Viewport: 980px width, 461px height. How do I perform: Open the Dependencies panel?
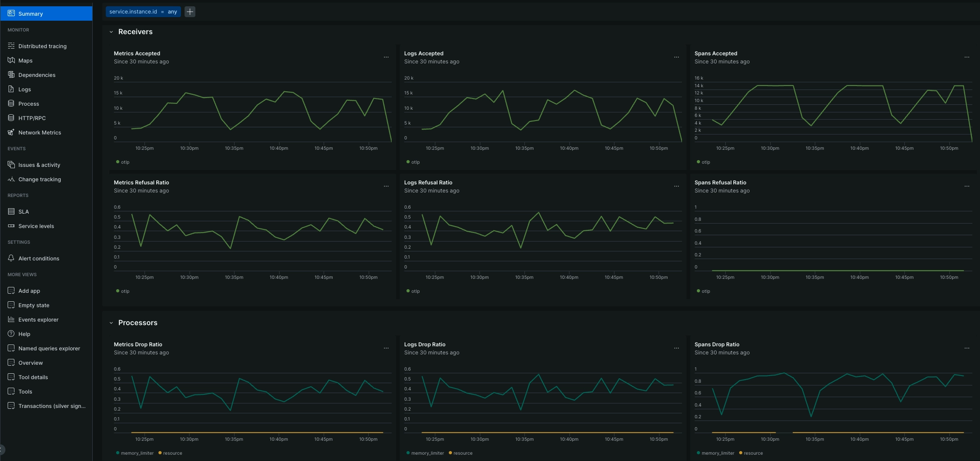[36, 75]
